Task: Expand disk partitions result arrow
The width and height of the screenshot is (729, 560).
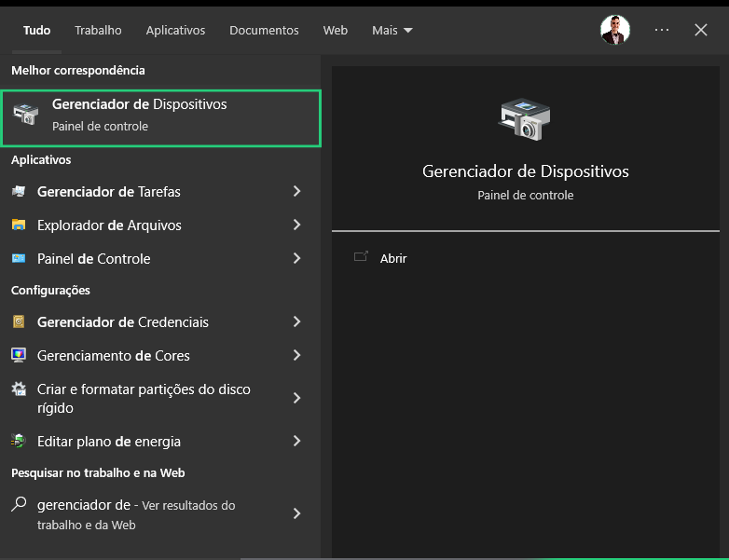Action: pos(297,398)
